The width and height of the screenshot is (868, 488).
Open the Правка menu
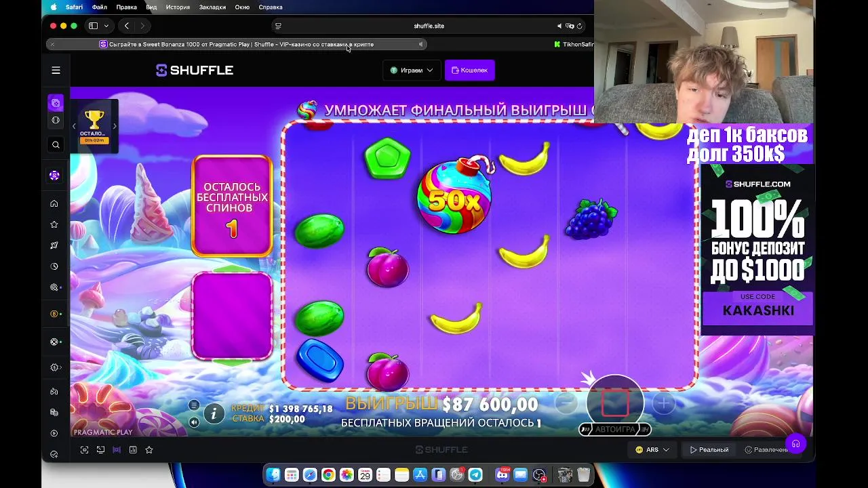click(x=126, y=7)
